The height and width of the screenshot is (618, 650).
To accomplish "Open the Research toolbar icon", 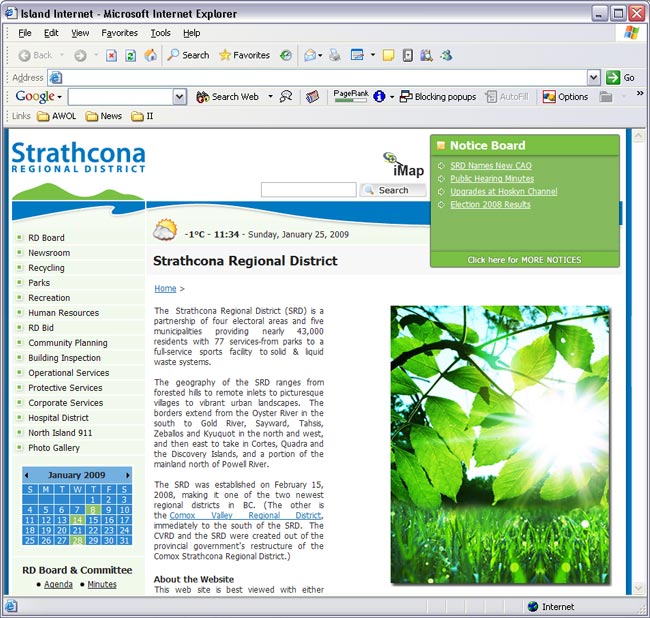I will (426, 55).
